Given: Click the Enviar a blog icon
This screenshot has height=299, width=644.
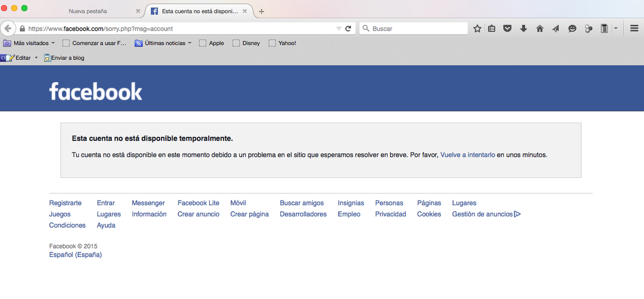Looking at the screenshot, I should [x=47, y=57].
